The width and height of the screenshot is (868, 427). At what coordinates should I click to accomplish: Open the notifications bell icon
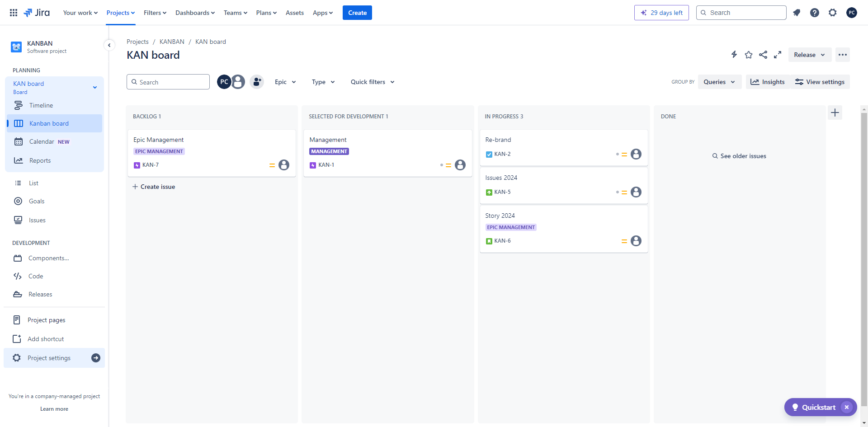(797, 13)
